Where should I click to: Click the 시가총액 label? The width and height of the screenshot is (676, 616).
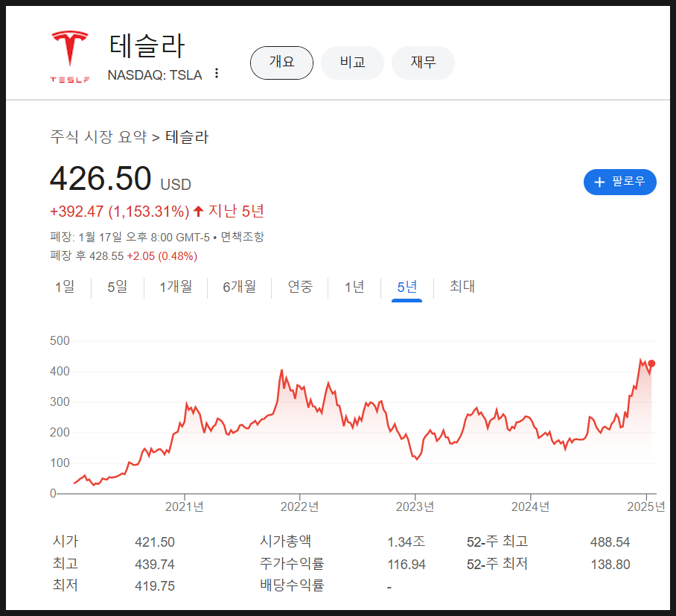point(285,542)
